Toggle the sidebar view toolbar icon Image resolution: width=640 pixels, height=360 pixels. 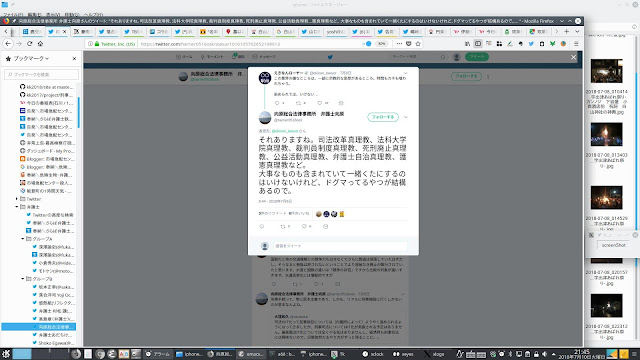[x=478, y=44]
